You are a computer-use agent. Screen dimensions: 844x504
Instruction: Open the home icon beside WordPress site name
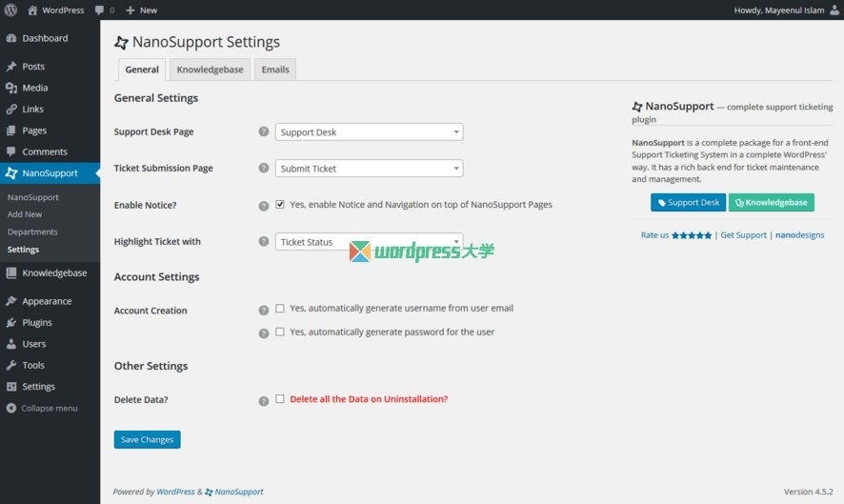click(x=32, y=10)
